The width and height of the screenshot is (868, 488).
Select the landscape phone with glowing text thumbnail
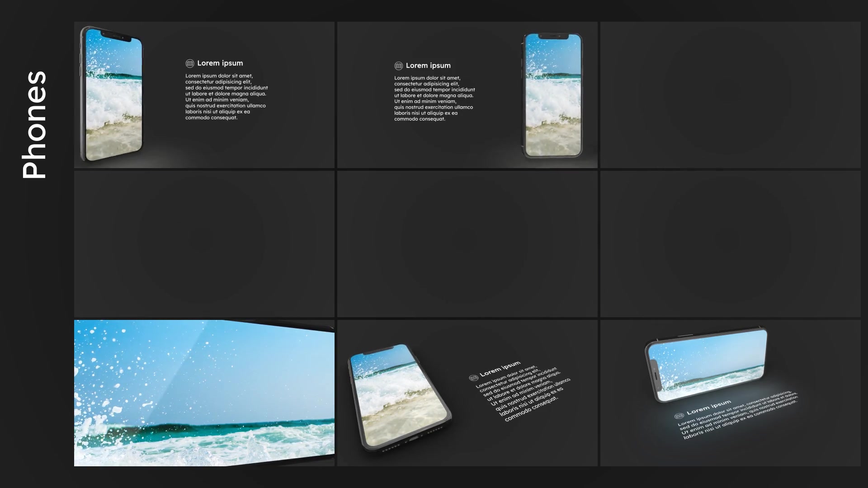(731, 393)
